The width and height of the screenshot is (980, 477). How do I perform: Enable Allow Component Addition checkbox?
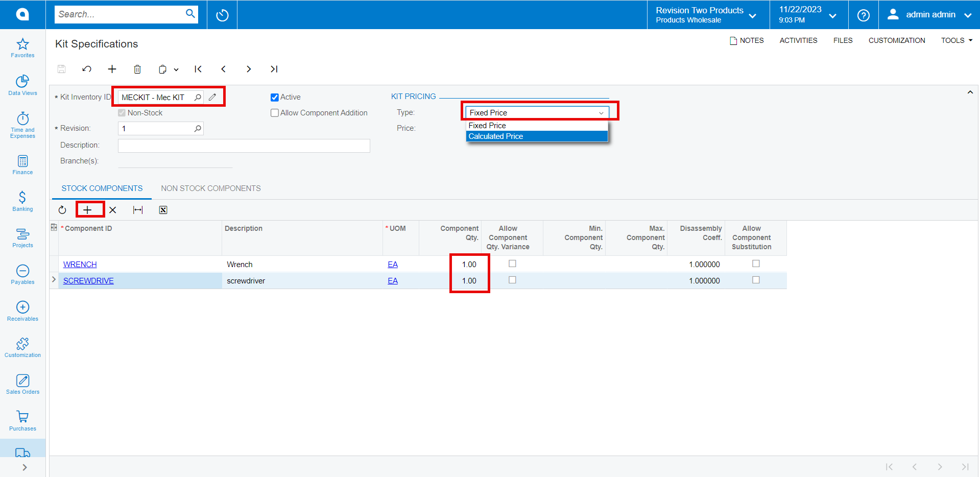point(275,113)
